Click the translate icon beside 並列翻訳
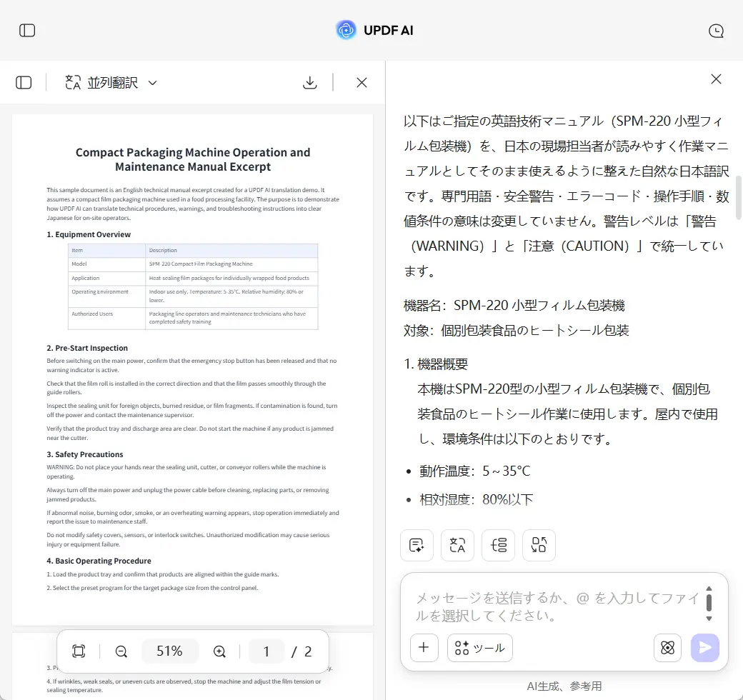 pyautogui.click(x=73, y=82)
